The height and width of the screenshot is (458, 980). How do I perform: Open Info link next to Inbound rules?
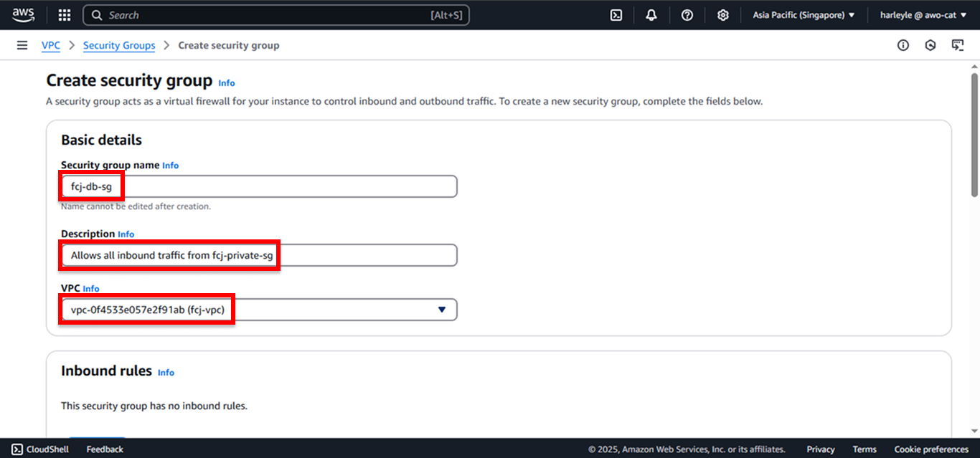point(166,373)
